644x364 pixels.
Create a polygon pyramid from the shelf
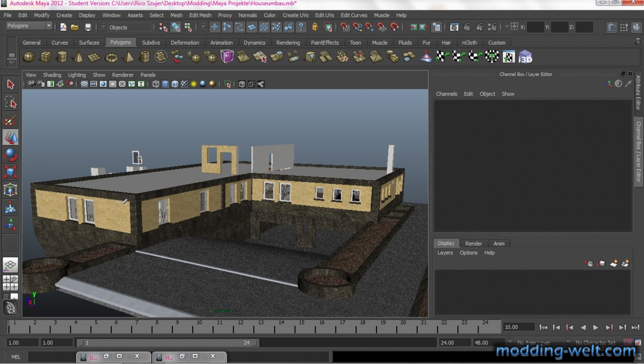click(128, 57)
